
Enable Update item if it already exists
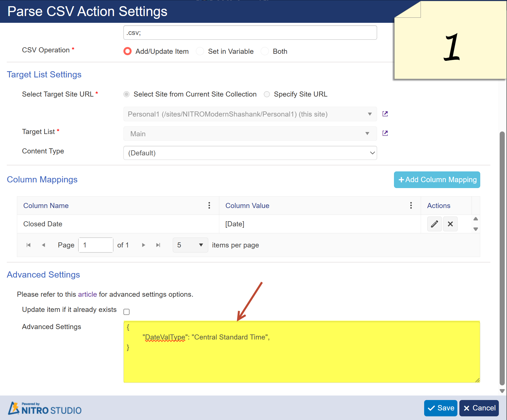point(127,312)
